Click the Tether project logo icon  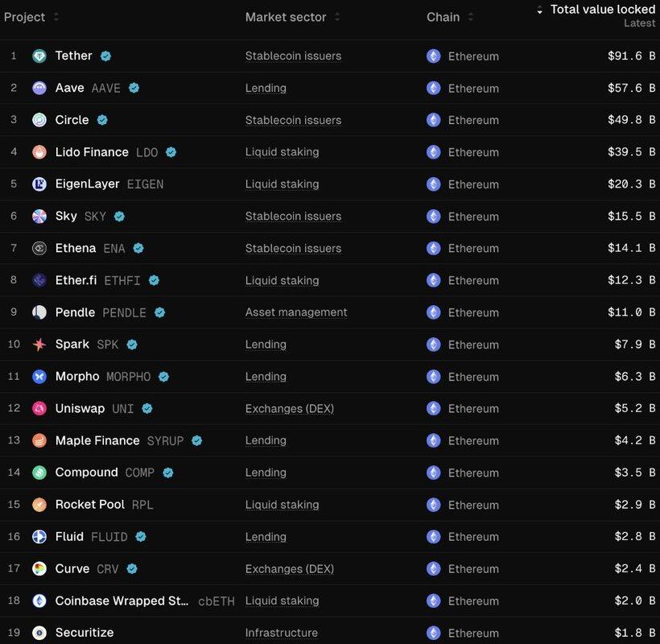pos(39,56)
